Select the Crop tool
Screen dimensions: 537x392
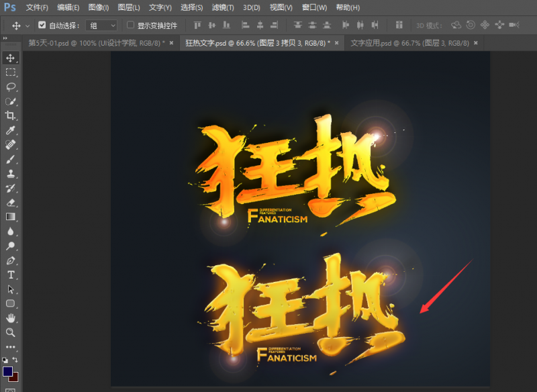(x=11, y=115)
